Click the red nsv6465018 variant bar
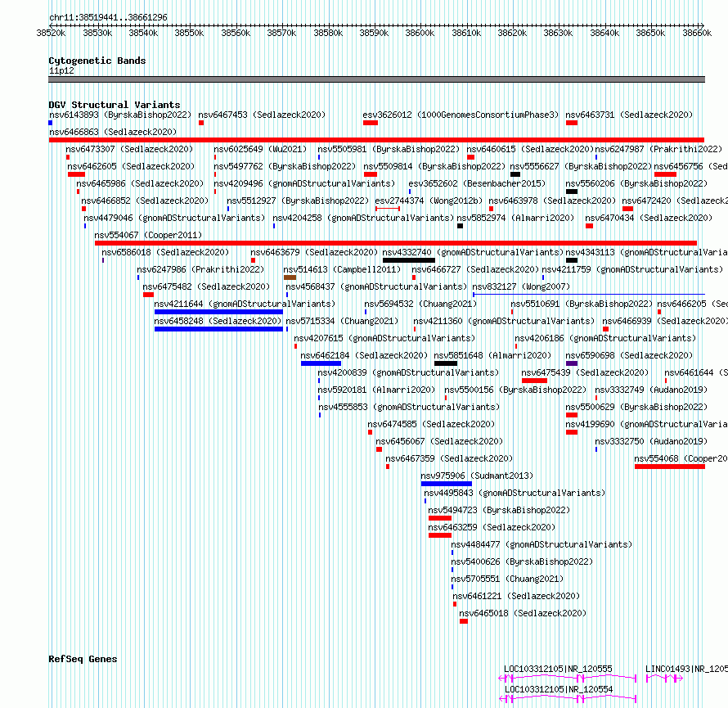The width and height of the screenshot is (728, 708). click(463, 621)
